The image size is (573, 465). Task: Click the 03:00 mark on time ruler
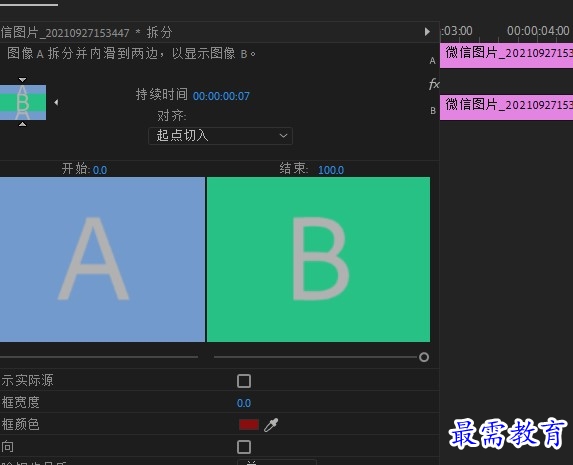click(x=457, y=31)
